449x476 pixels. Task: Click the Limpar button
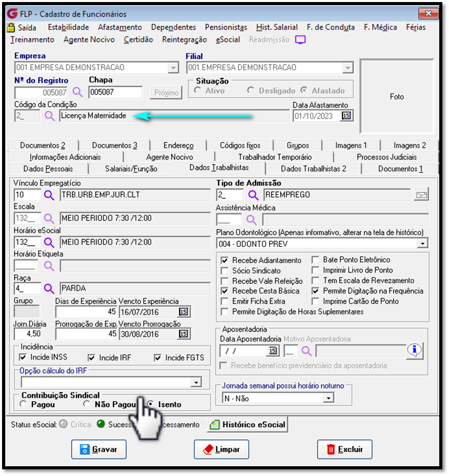point(222,449)
